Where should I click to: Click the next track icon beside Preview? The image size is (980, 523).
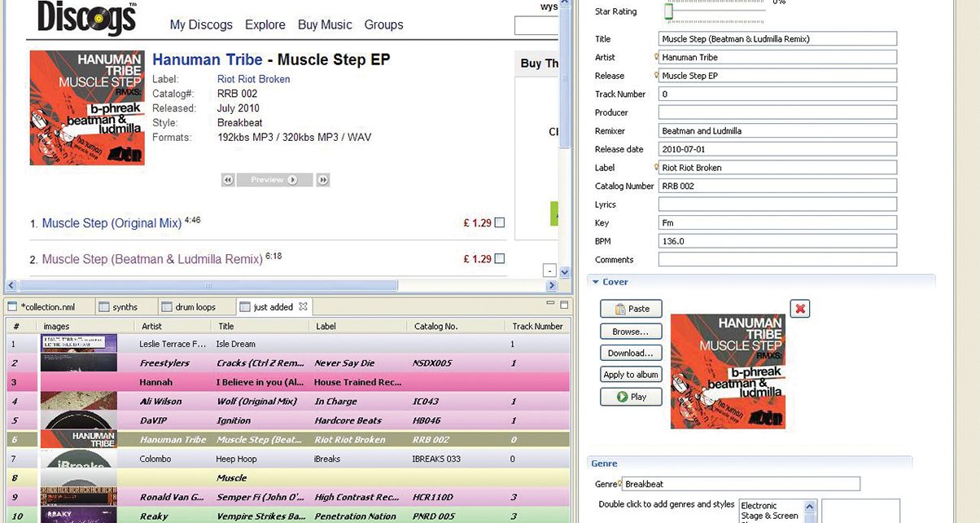pyautogui.click(x=323, y=180)
